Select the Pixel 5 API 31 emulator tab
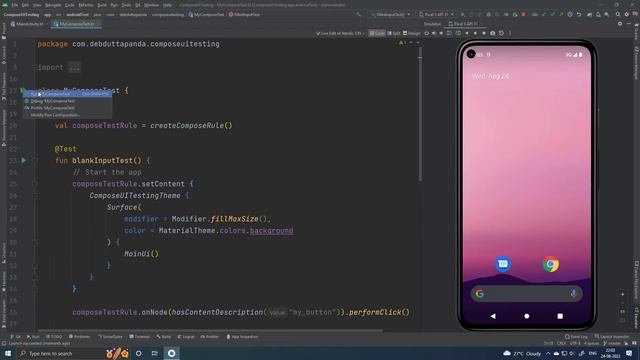 tap(464, 24)
